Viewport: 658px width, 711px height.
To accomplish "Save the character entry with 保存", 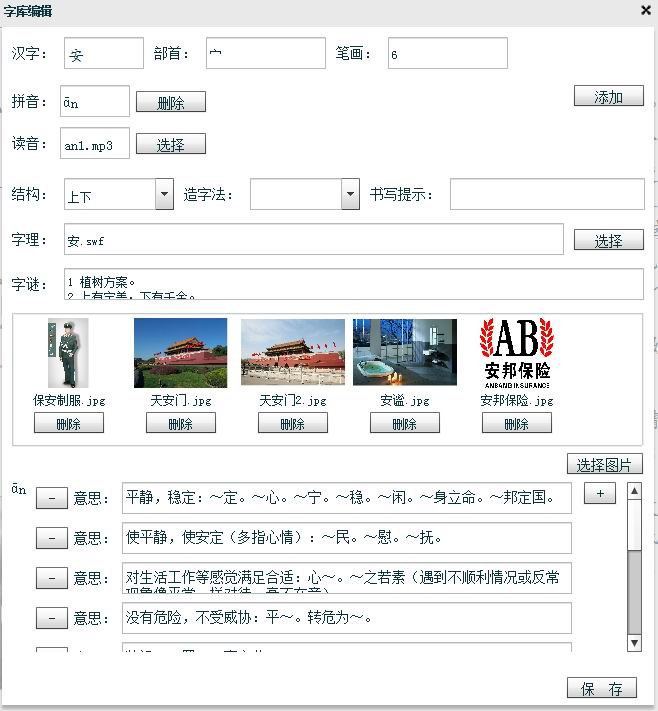I will [x=602, y=689].
